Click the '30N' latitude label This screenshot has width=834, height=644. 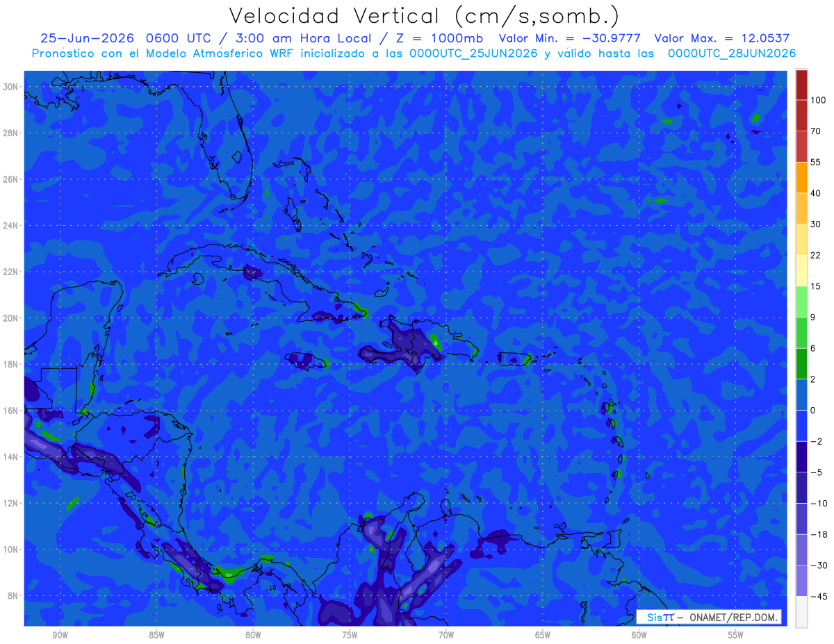(x=12, y=86)
